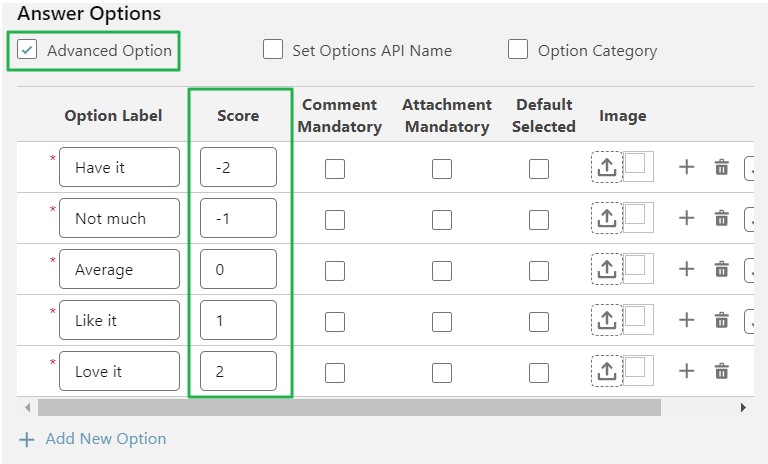The image size is (768, 464).
Task: Click the Image column header
Action: [623, 116]
